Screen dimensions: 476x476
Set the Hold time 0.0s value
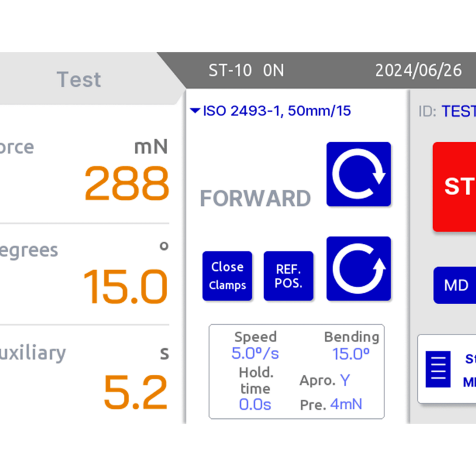coord(255,405)
